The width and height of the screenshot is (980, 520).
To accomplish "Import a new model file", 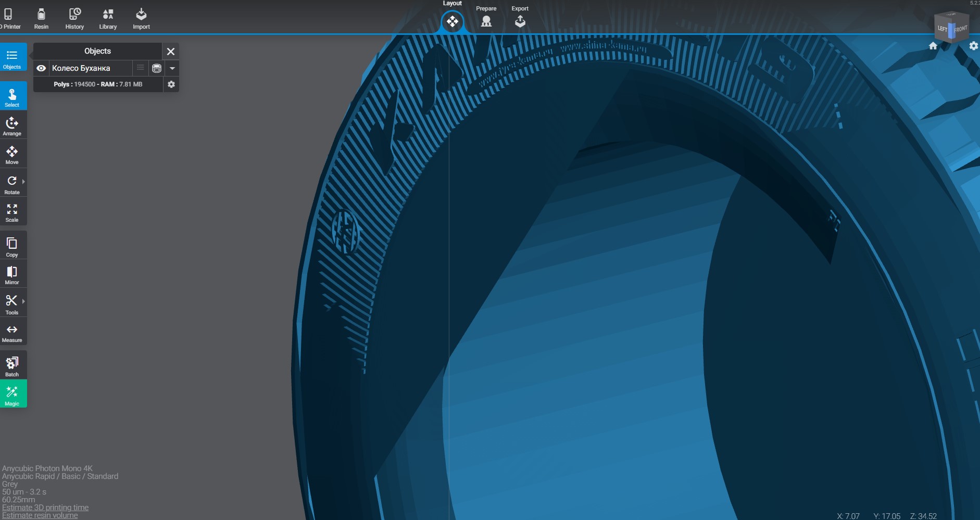I will (x=141, y=19).
